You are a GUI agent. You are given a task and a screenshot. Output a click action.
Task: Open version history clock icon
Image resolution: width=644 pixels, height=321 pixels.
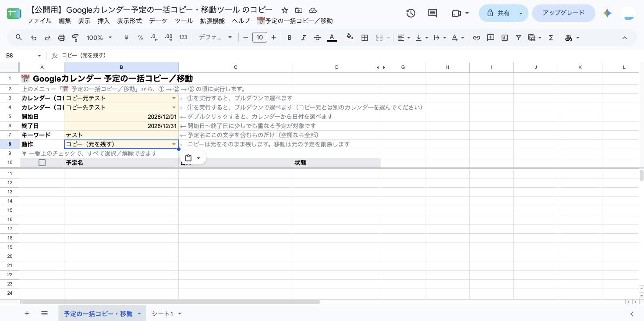pos(410,13)
